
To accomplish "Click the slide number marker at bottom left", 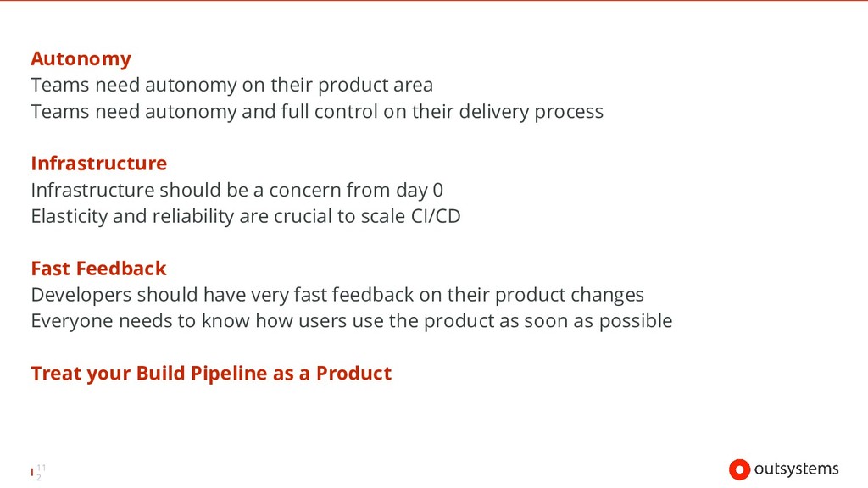I will (x=39, y=473).
